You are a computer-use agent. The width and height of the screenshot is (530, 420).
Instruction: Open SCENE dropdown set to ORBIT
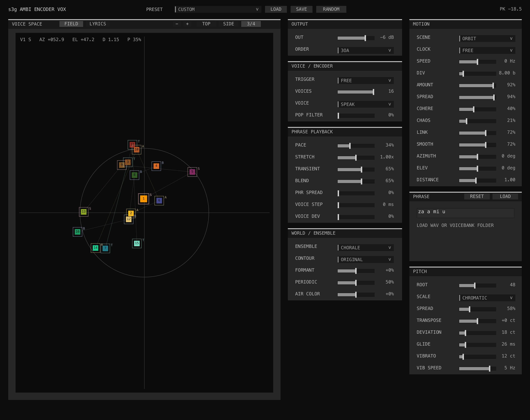click(487, 38)
